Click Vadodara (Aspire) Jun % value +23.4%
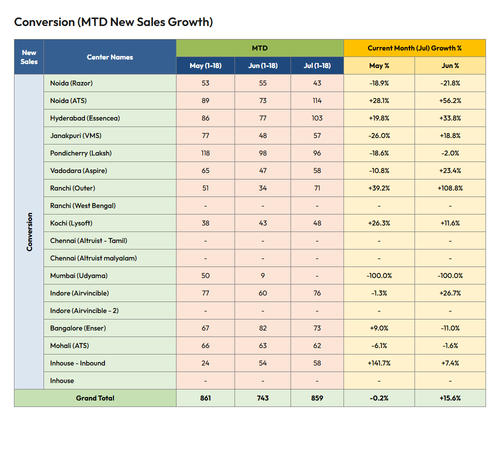This screenshot has width=500, height=450. coord(450,171)
